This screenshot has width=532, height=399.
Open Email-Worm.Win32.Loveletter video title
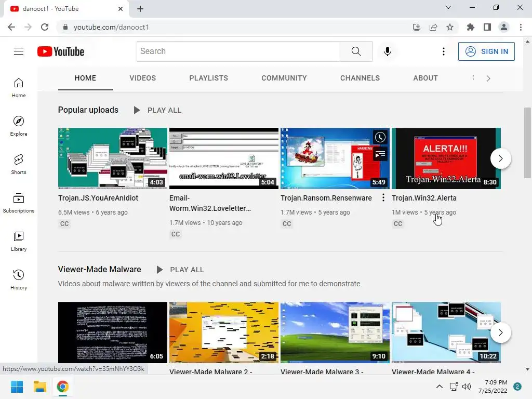coord(210,203)
